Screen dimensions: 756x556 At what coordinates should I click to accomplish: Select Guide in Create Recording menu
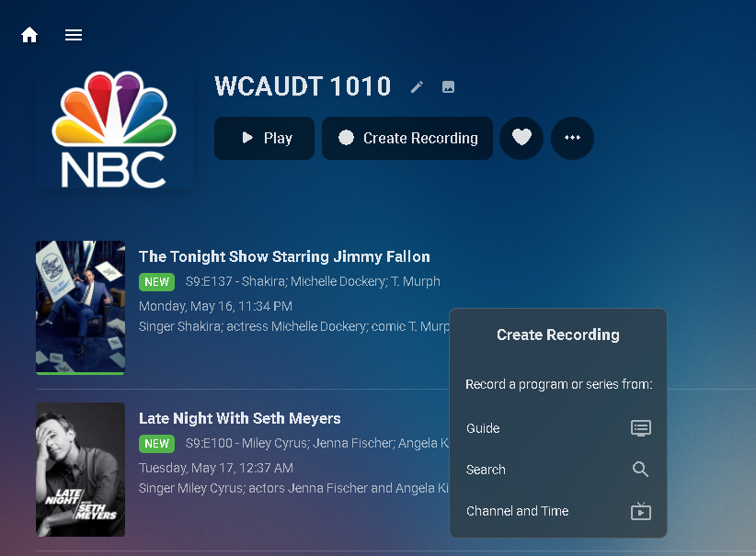(558, 428)
